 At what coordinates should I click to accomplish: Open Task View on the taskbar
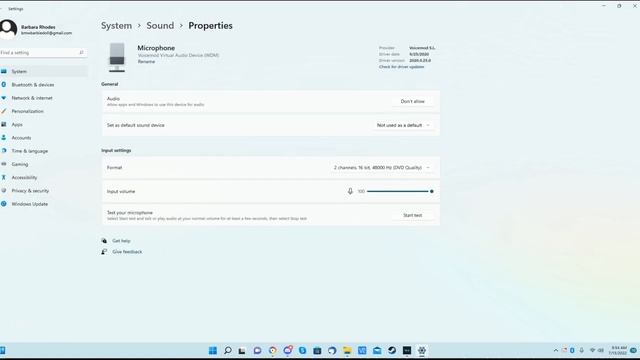[x=242, y=350]
